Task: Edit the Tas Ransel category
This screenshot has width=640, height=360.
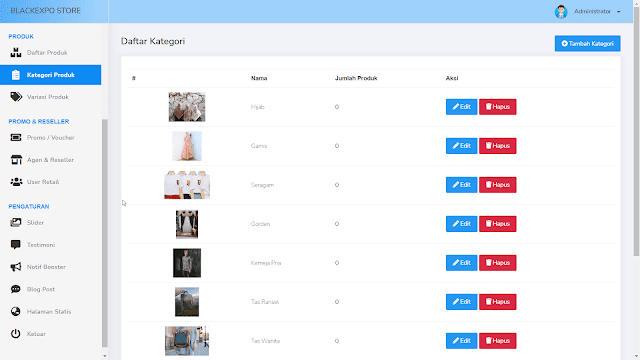Action: [461, 302]
